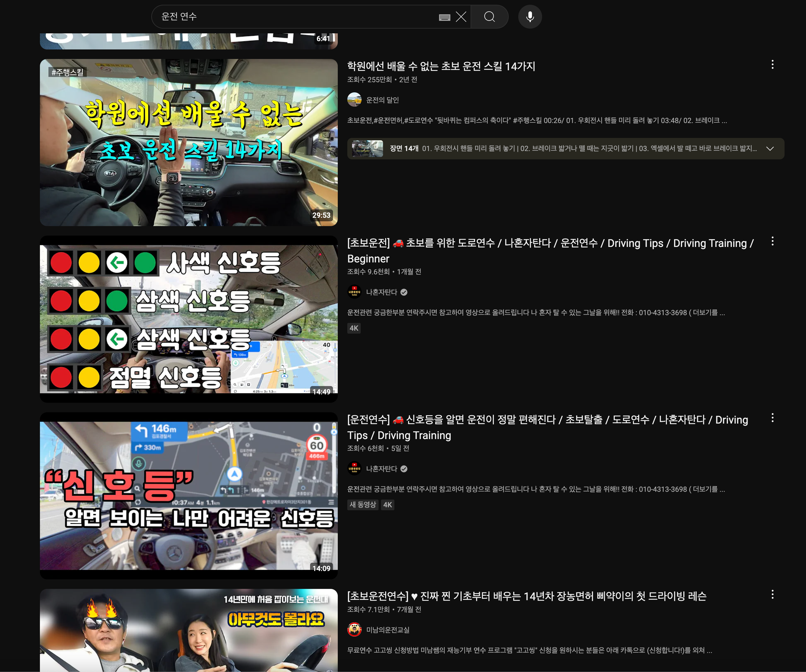The height and width of the screenshot is (672, 806).
Task: Open three-dot menu for 초보를 위한 도로연수 video
Action: tap(772, 241)
